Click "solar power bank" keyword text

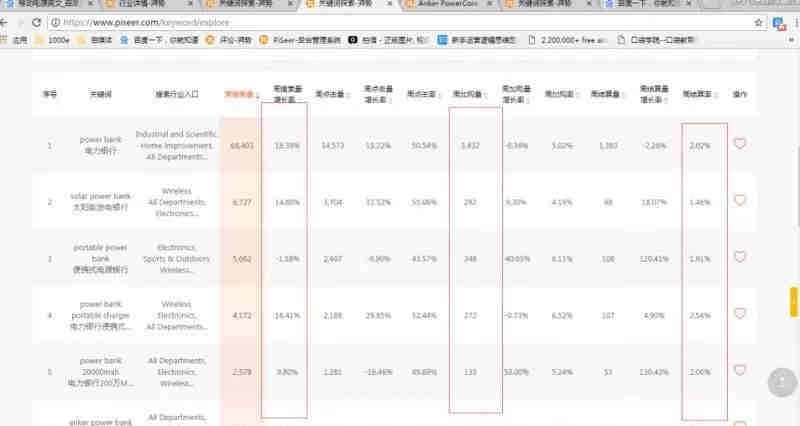pyautogui.click(x=100, y=196)
